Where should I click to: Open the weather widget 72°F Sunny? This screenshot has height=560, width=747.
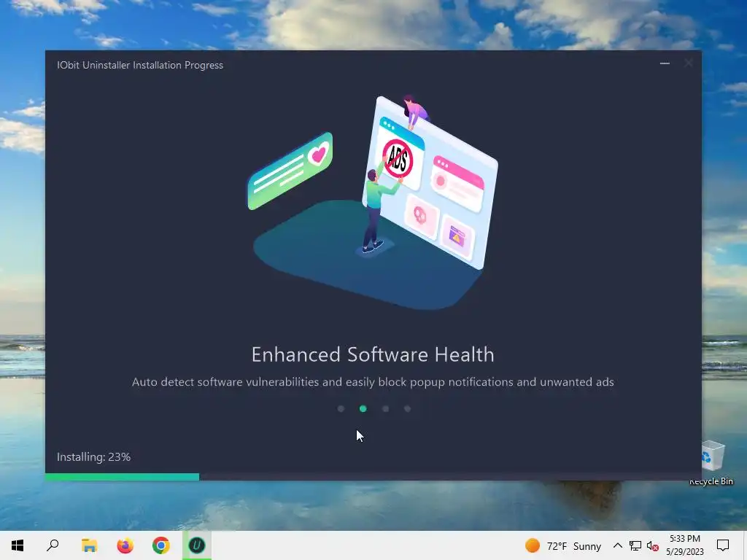click(563, 545)
